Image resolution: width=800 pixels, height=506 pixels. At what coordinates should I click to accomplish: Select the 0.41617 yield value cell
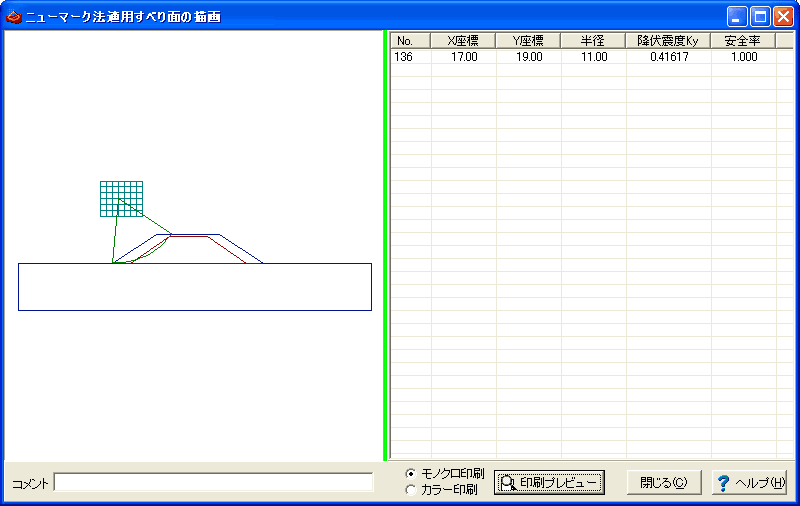669,57
